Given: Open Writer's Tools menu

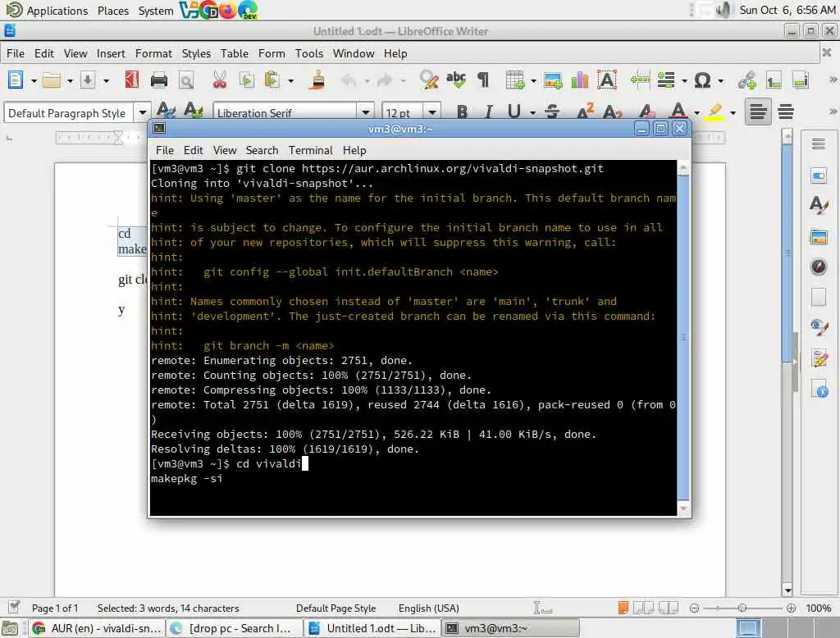Looking at the screenshot, I should pos(309,53).
